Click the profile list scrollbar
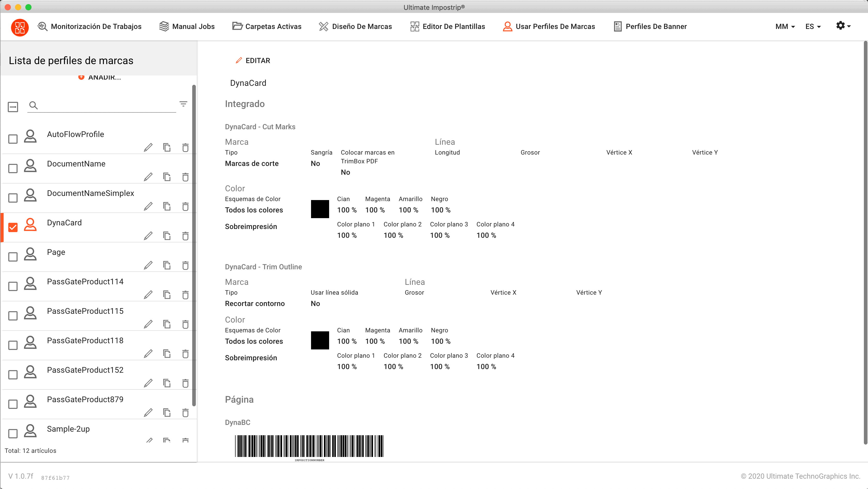 pos(194,245)
